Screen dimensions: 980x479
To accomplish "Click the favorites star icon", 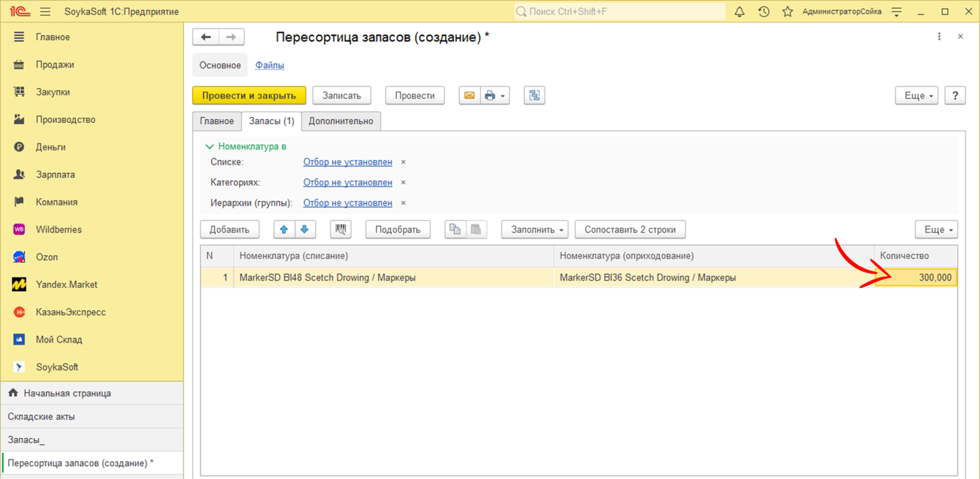I will click(x=787, y=12).
